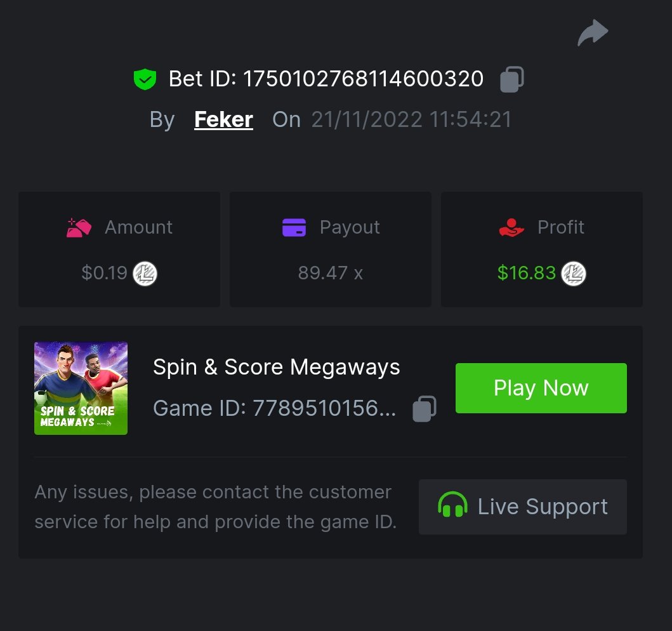Copy the Game ID using copy icon
672x631 pixels.
pos(425,409)
